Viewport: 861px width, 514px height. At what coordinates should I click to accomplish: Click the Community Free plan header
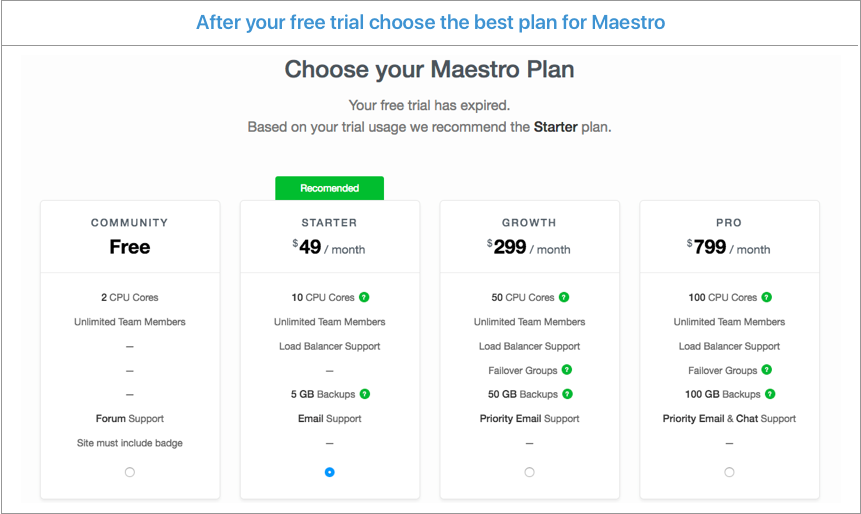(x=130, y=247)
